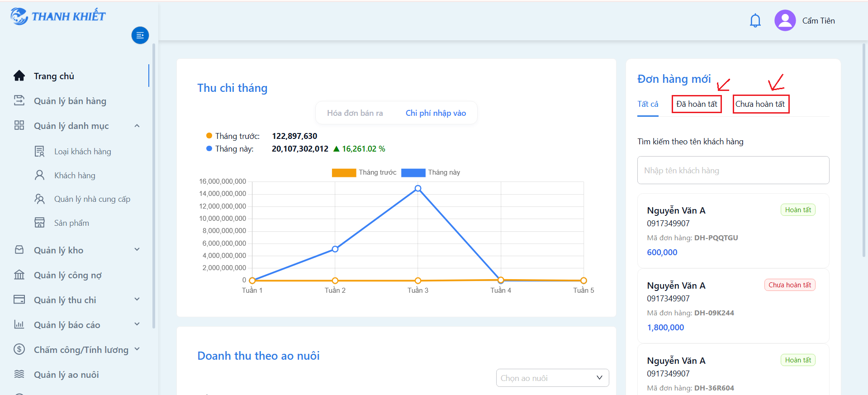Viewport: 868px width, 395px height.
Task: Click the Quản lý kho inbox icon
Action: pos(19,250)
